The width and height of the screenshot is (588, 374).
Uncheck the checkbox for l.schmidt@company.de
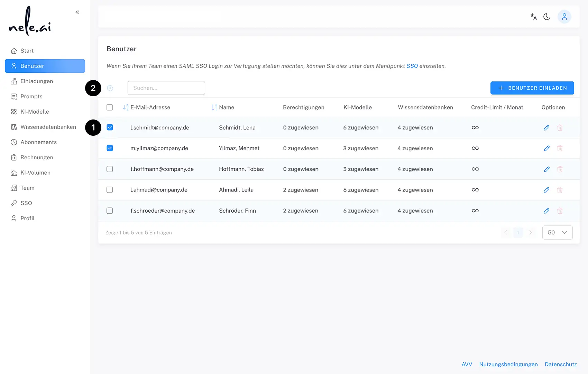coord(110,127)
